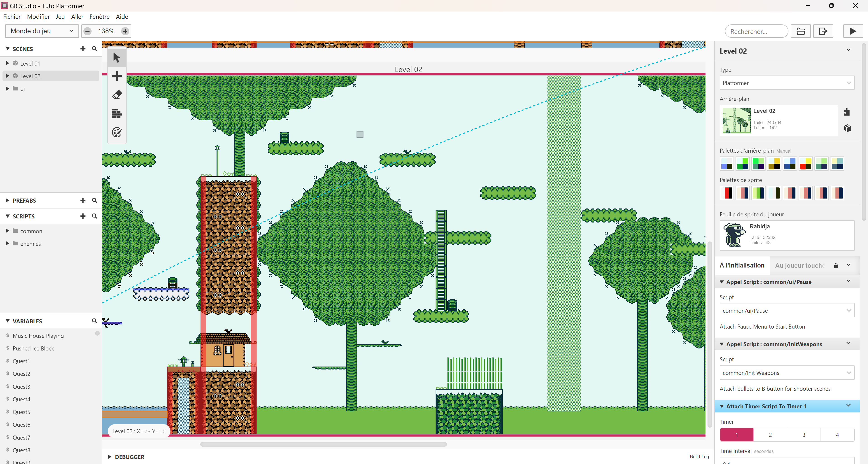Select the Collisions brick tool
868x464 pixels.
[117, 114]
